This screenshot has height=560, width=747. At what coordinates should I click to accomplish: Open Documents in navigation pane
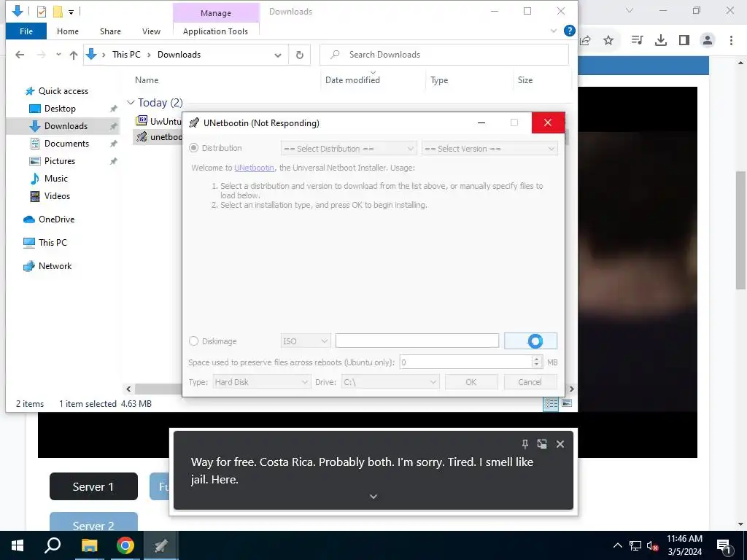pos(66,144)
